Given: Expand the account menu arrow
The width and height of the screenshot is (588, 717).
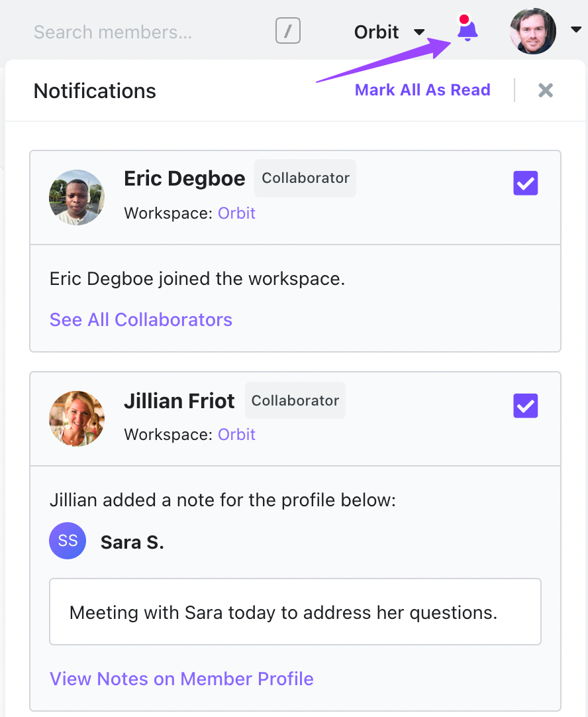Looking at the screenshot, I should (x=575, y=30).
